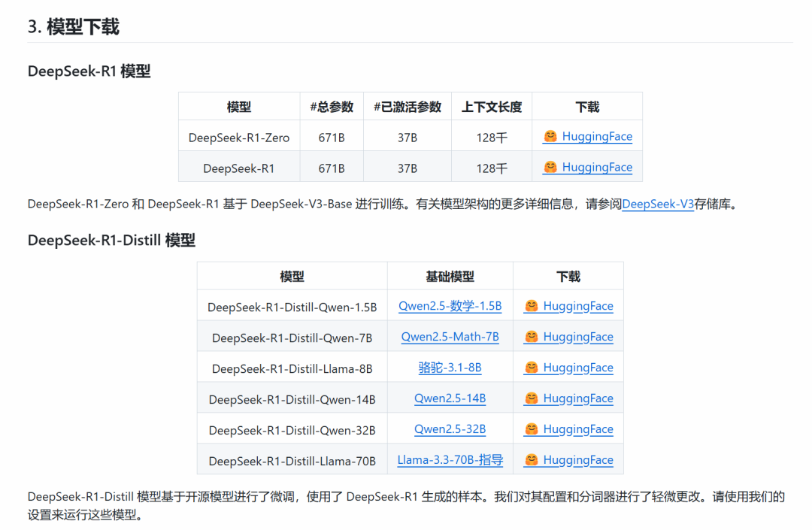The width and height of the screenshot is (812, 530).
Task: Click HuggingFace link for DeepSeek-R1-Distill-Llama-70B
Action: click(x=577, y=459)
